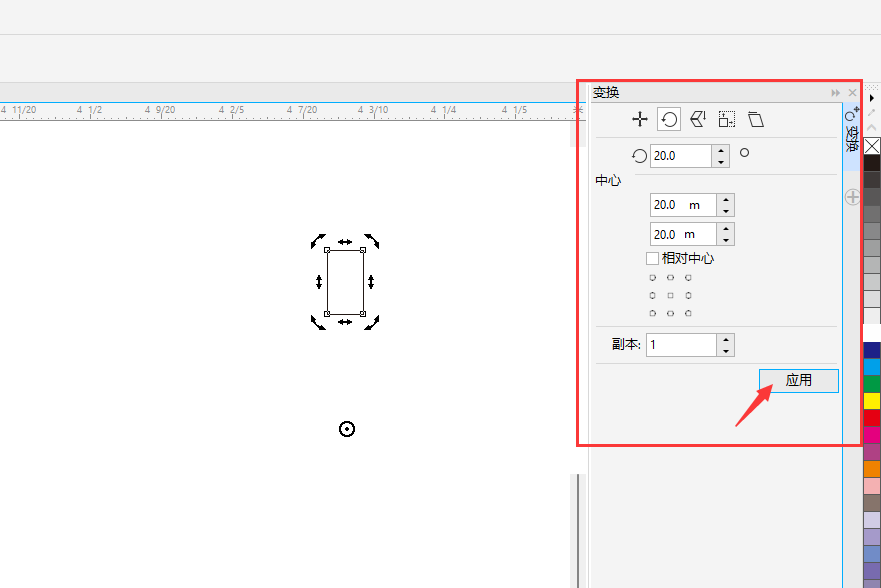Select the Scale and Mirror transform icon

(x=698, y=119)
